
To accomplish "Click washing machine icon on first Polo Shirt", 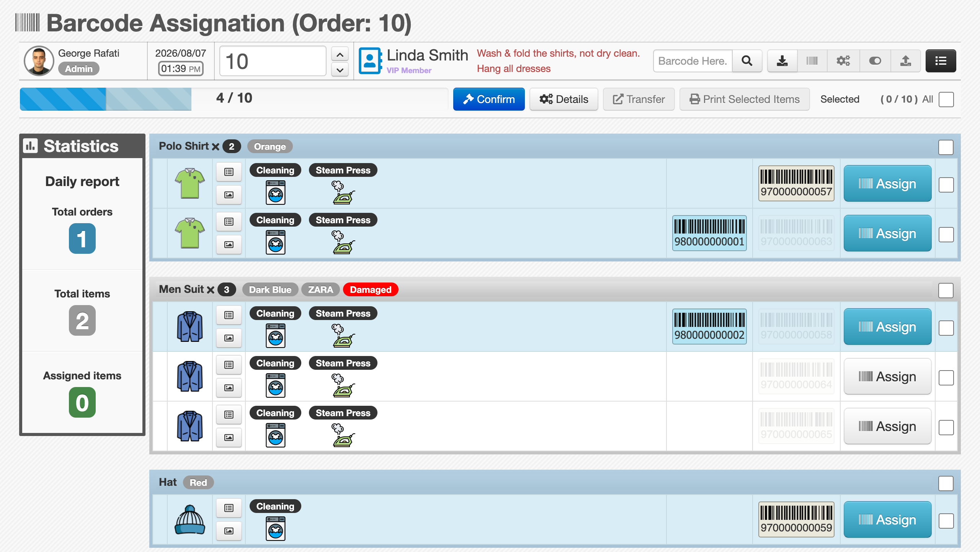I will pos(276,193).
